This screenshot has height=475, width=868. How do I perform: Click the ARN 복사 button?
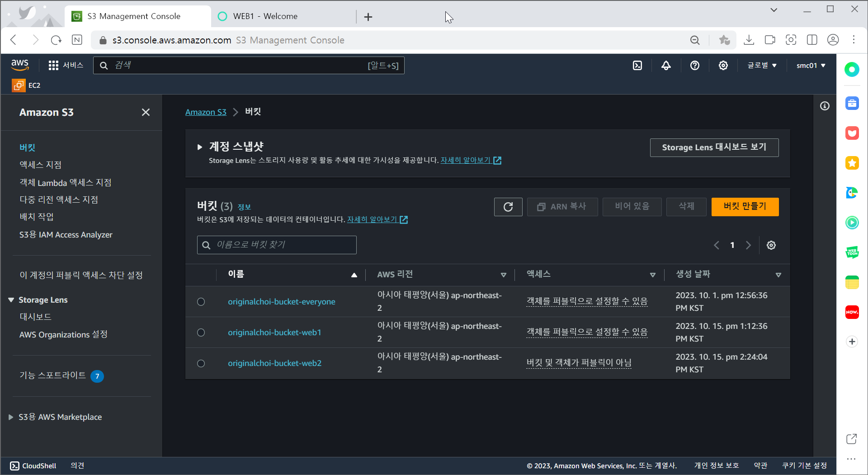[562, 207]
